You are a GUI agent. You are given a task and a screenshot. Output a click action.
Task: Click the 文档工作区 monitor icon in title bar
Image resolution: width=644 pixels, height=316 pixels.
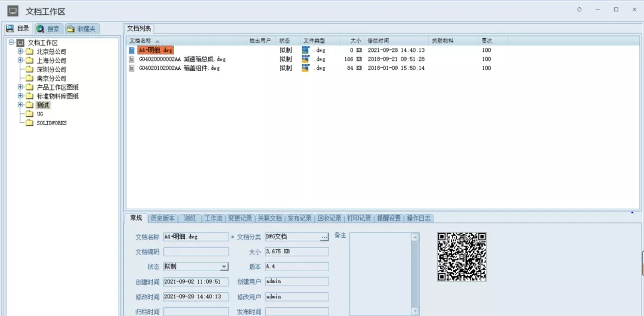point(12,11)
